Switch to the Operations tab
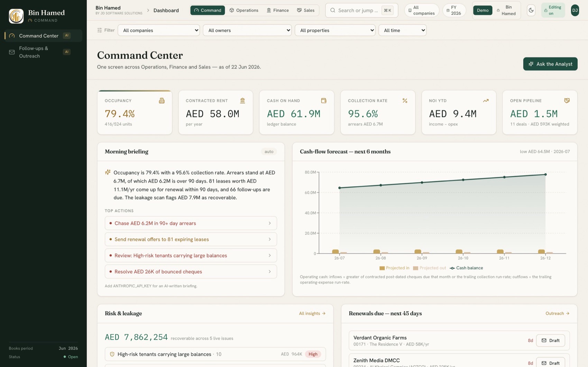This screenshot has width=588, height=367. [x=244, y=10]
